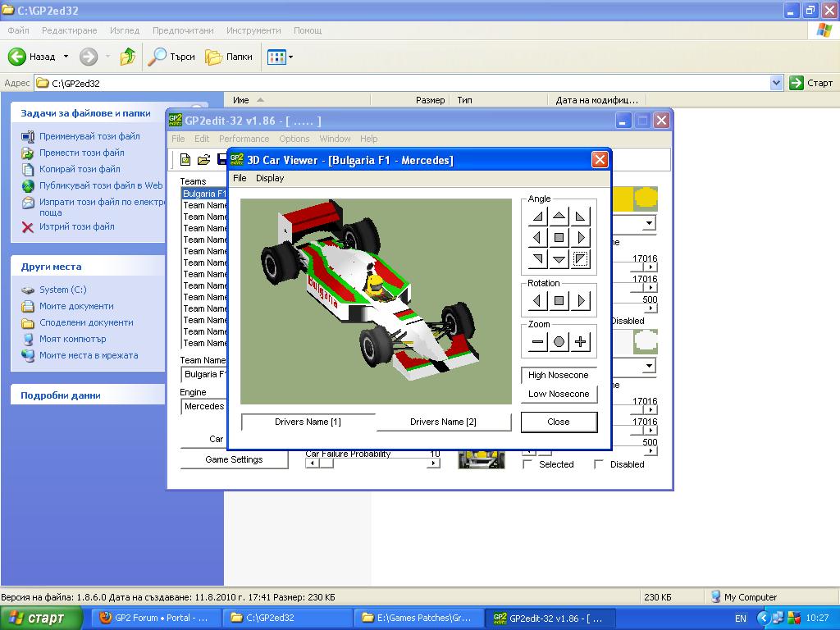Rotate the car to the left
Screen dimensions: 840x630
(x=538, y=301)
